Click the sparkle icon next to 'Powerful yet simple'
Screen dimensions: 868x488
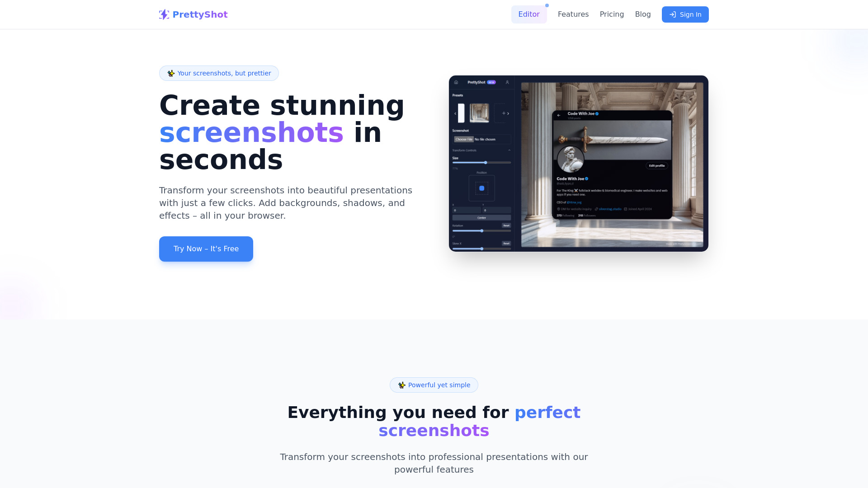(401, 385)
